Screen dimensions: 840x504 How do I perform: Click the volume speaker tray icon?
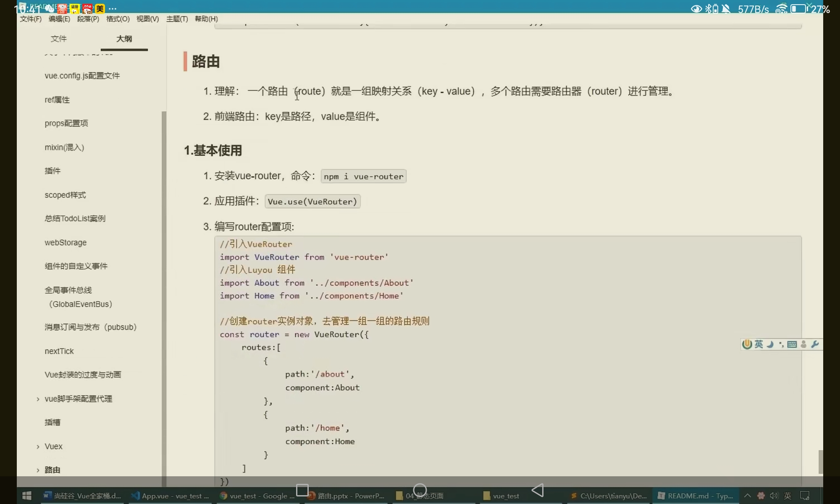774,496
